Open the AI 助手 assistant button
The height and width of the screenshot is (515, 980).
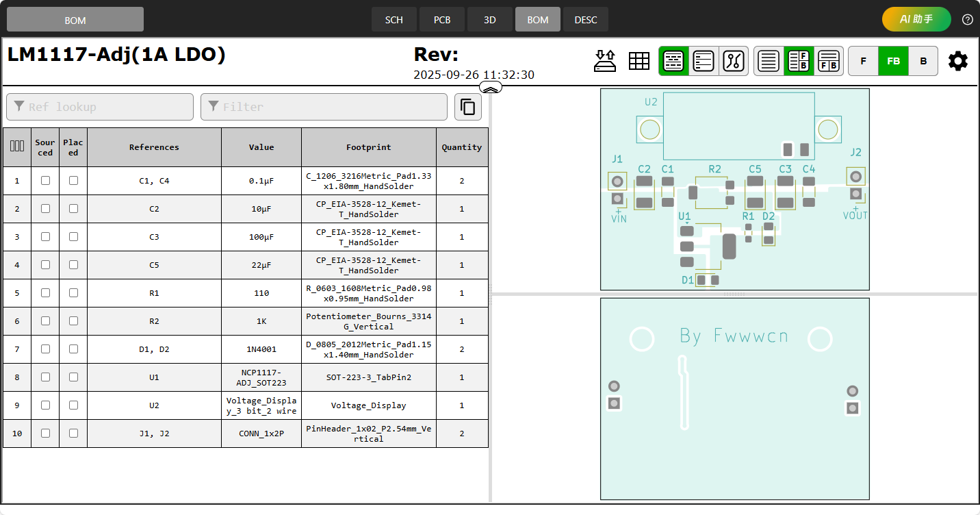coord(916,19)
